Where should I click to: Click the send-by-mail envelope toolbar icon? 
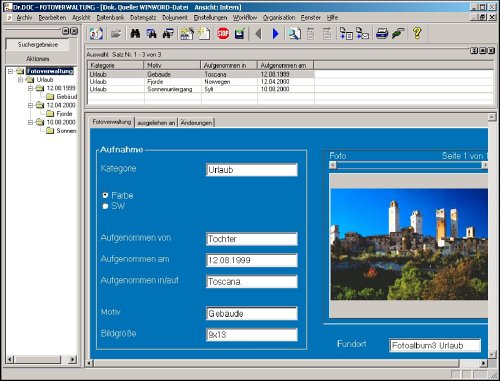click(x=362, y=34)
